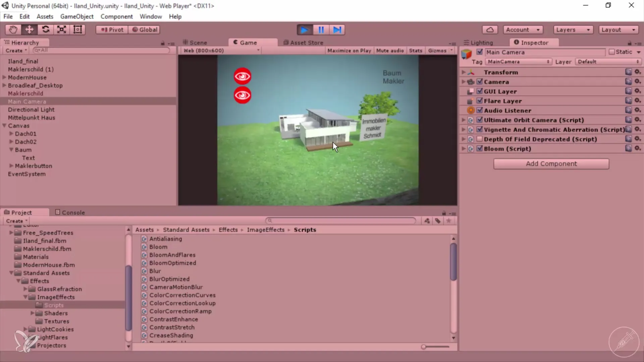
Task: Click the Hierarchy search field
Action: pos(101,50)
